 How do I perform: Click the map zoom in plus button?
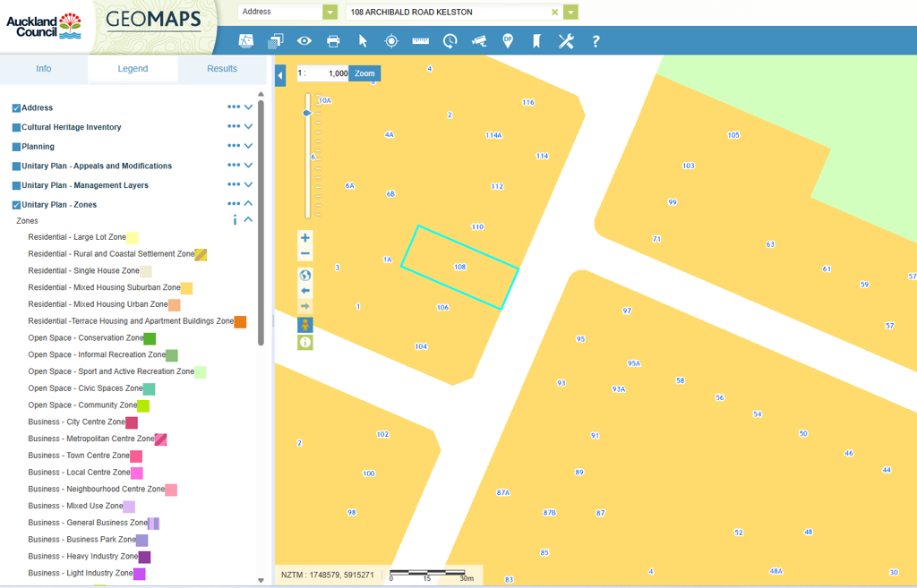pos(305,238)
